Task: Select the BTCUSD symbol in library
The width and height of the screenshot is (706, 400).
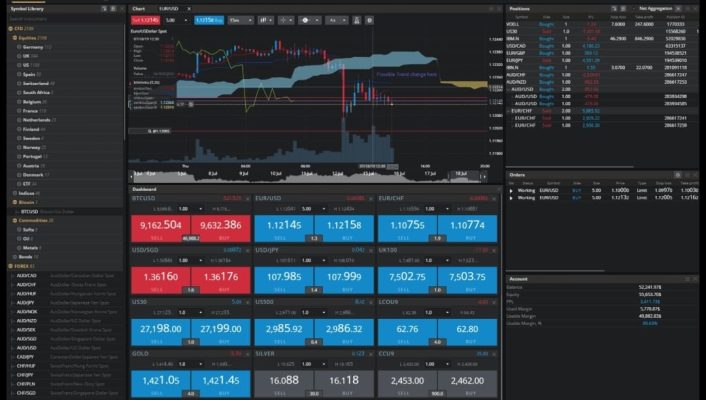Action: tap(29, 212)
